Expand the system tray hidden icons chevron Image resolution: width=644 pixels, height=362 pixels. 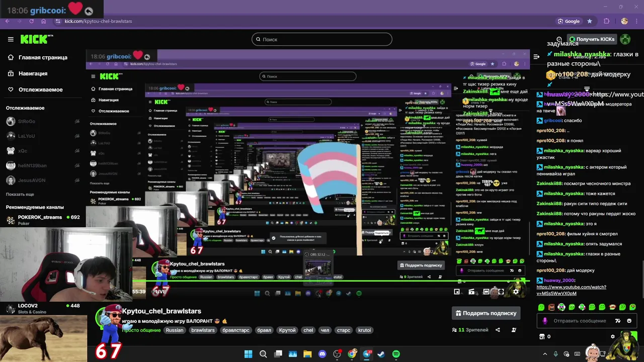pyautogui.click(x=545, y=354)
